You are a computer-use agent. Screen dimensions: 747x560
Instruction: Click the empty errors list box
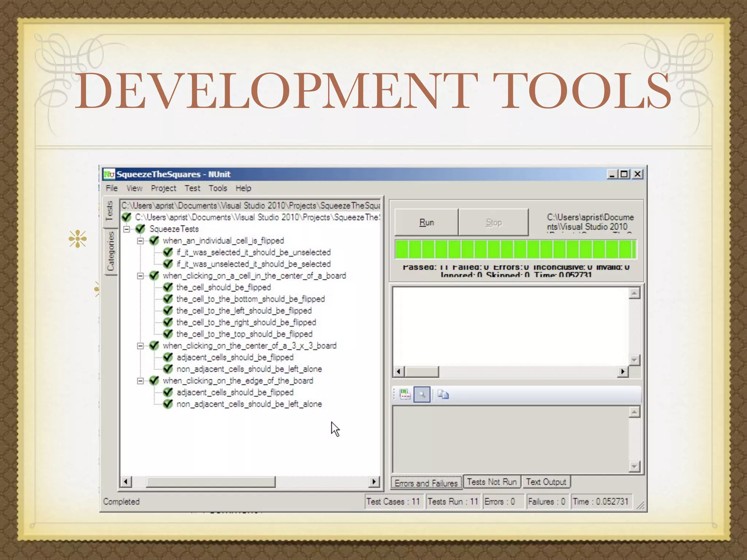[x=511, y=327]
